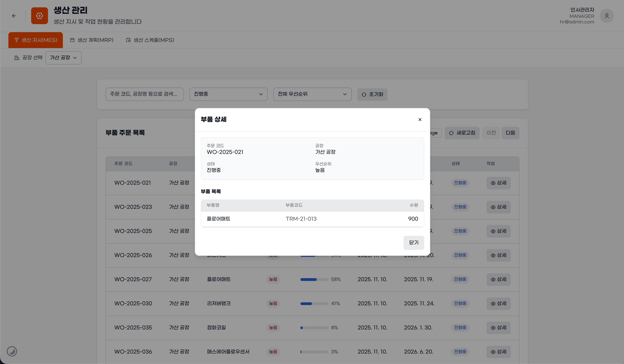The width and height of the screenshot is (624, 364).
Task: Click reset icon in 초기화 button
Action: 364,95
